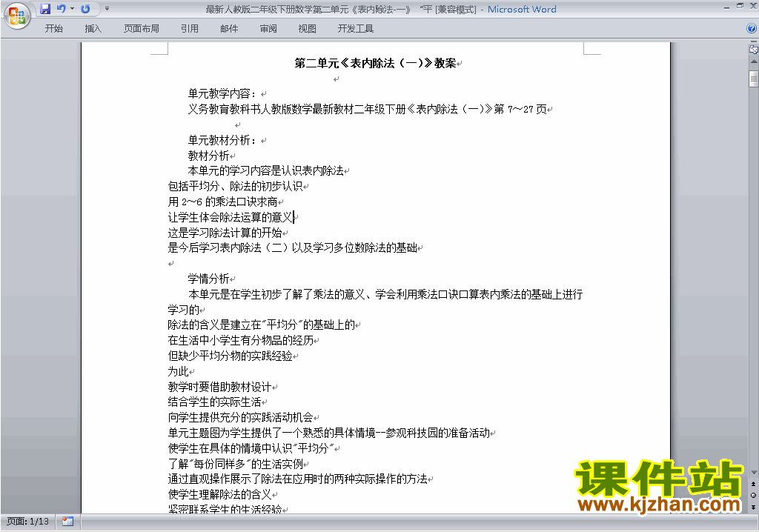Click the title 第二单元《表内除法（一）》教案
Image resolution: width=759 pixels, height=532 pixels.
[x=375, y=63]
